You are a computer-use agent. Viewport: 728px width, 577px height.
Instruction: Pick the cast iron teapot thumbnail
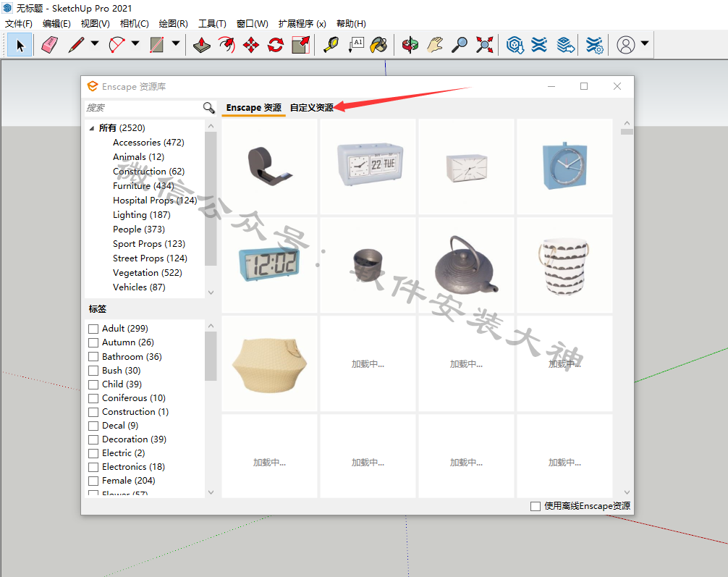click(x=466, y=265)
